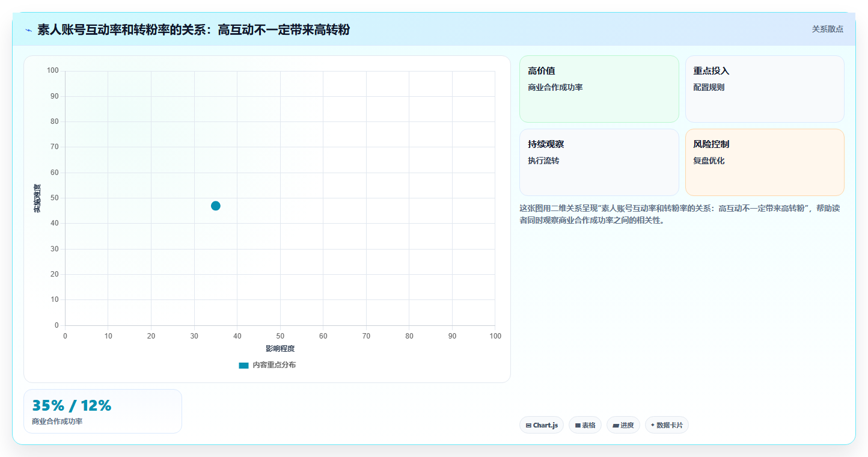Image resolution: width=868 pixels, height=457 pixels.
Task: Click the scatter data point on chart
Action: coord(216,206)
